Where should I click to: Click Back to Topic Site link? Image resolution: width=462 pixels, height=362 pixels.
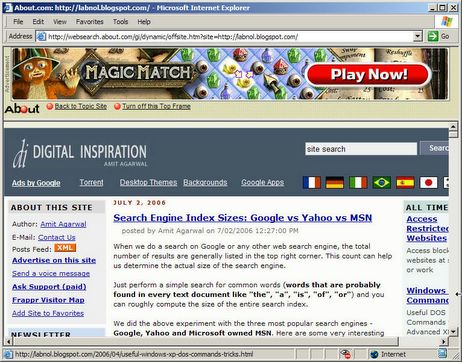81,106
